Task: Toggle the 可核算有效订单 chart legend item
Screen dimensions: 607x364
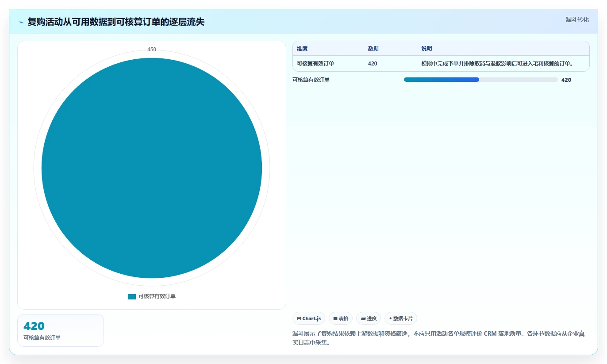Action: click(x=152, y=296)
